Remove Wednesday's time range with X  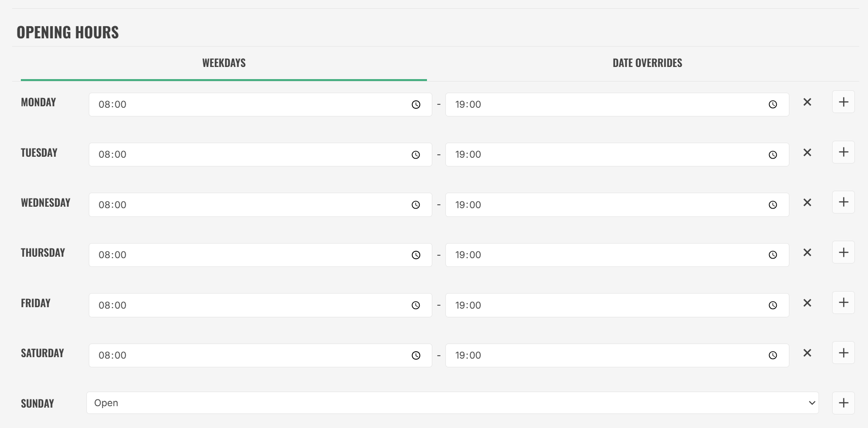pos(807,202)
